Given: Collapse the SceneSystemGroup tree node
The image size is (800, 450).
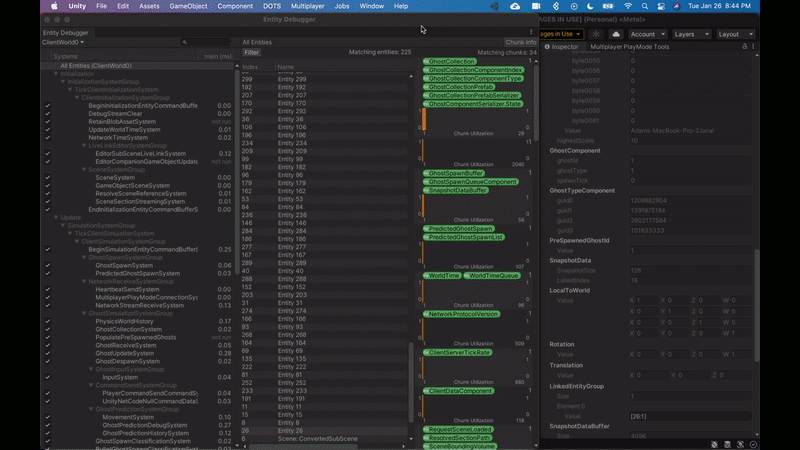Looking at the screenshot, I should pos(84,170).
